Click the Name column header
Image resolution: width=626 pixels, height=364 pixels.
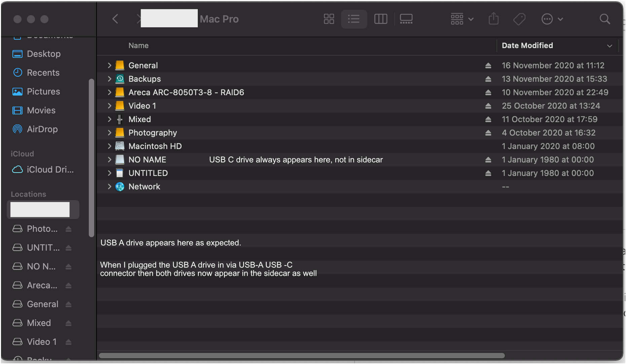point(138,45)
